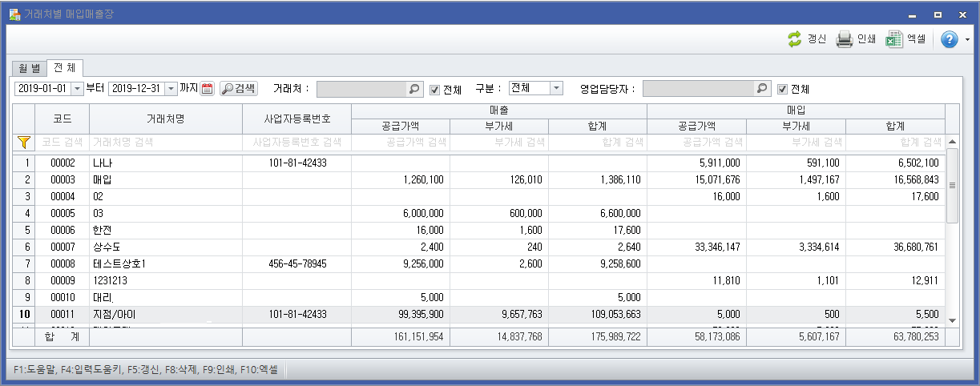Open the 구분 전체 combo box
The width and height of the screenshot is (980, 386).
pos(535,88)
